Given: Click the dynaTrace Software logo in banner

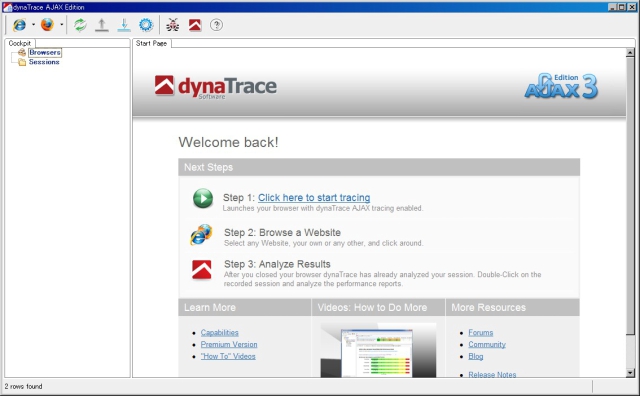Looking at the screenshot, I should (216, 87).
